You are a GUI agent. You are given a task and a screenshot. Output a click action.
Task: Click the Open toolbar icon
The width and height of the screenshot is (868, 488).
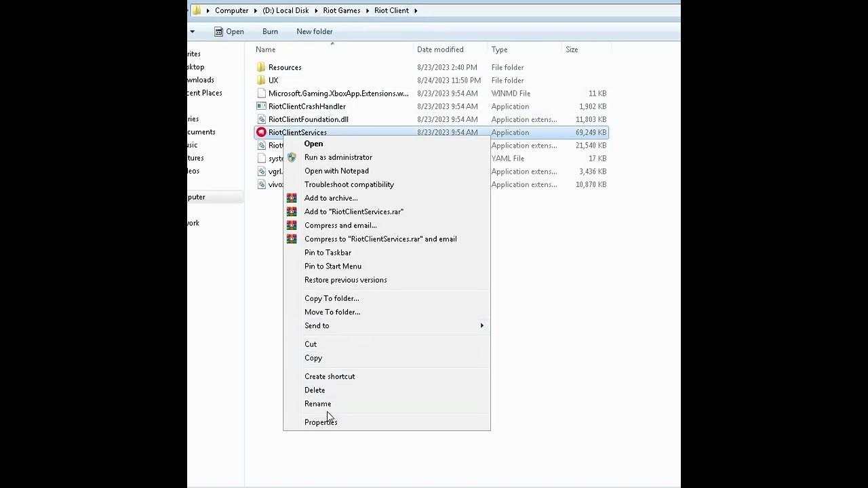[218, 31]
